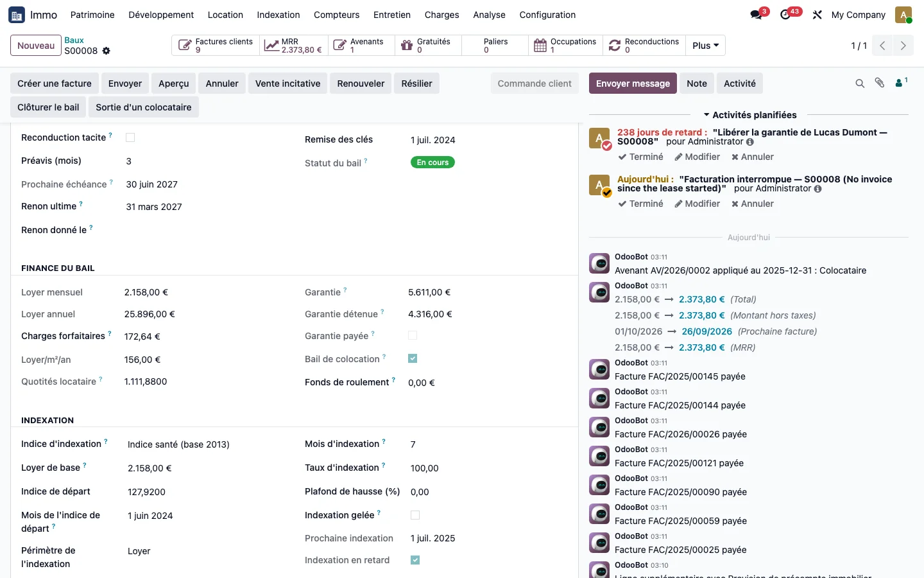Search messages with the magnifier icon
Viewport: 924px width, 578px height.
(x=860, y=83)
